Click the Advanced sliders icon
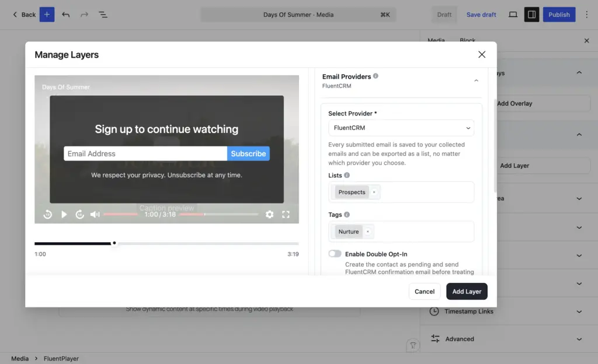This screenshot has height=364, width=598. tap(435, 338)
